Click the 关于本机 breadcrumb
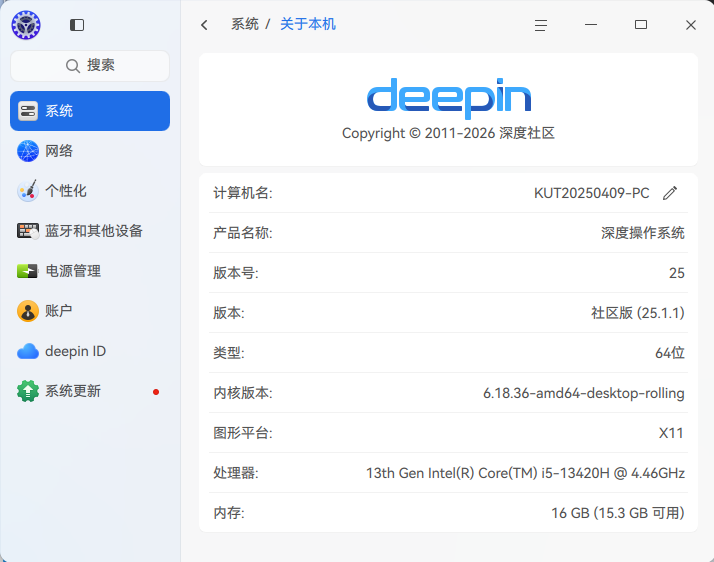 point(308,24)
